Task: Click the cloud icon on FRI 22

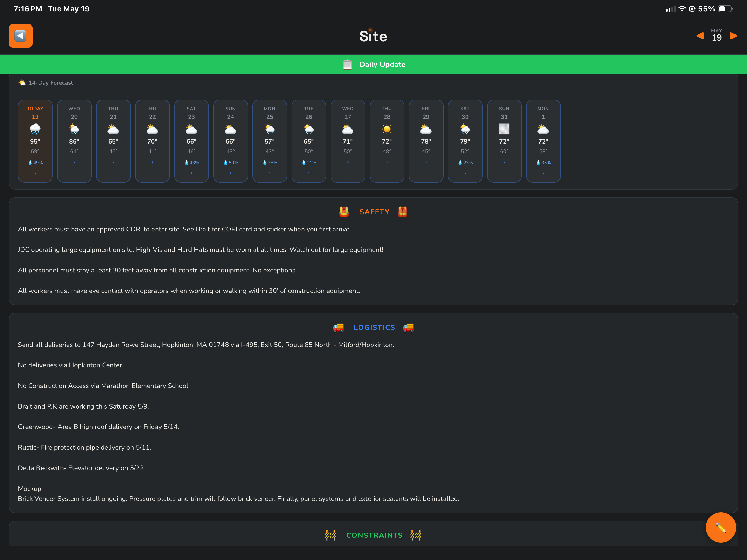Action: [152, 129]
